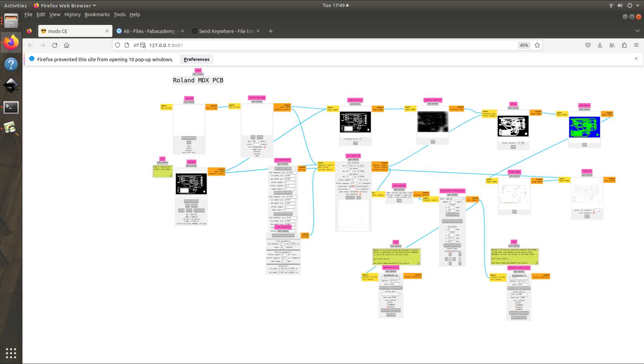Toggle sort distance in mill raster 2D
644x364 pixels.
pyautogui.click(x=360, y=194)
